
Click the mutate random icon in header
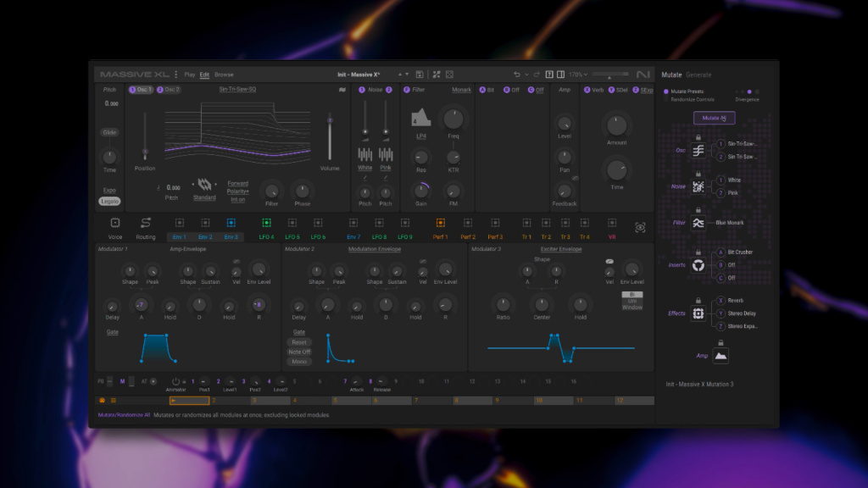pyautogui.click(x=437, y=75)
